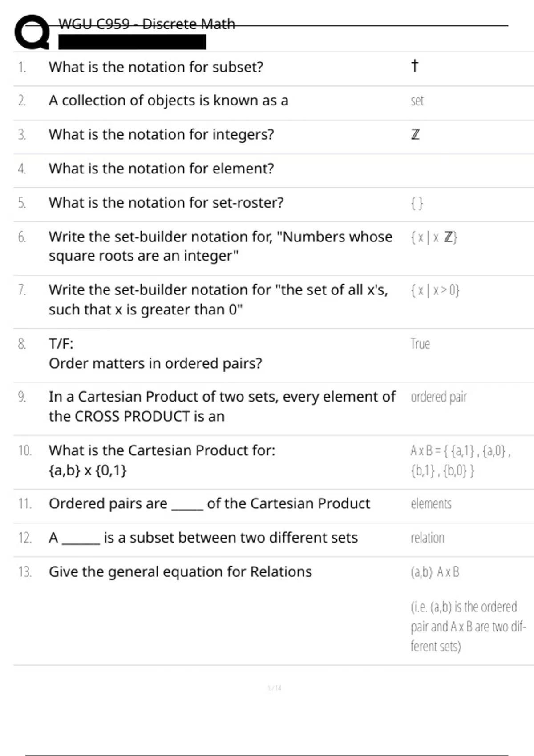The image size is (534, 756).
Task: Click the Cartesian Product question for {a,b} x {0,1}
Action: click(162, 460)
